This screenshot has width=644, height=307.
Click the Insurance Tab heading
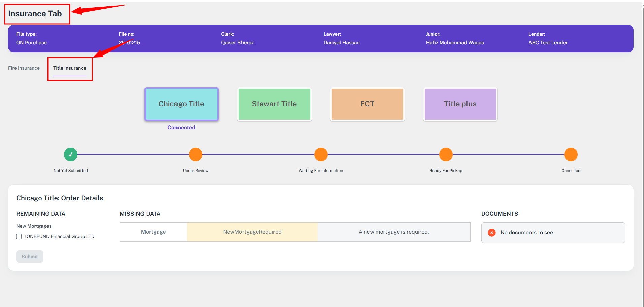point(35,14)
